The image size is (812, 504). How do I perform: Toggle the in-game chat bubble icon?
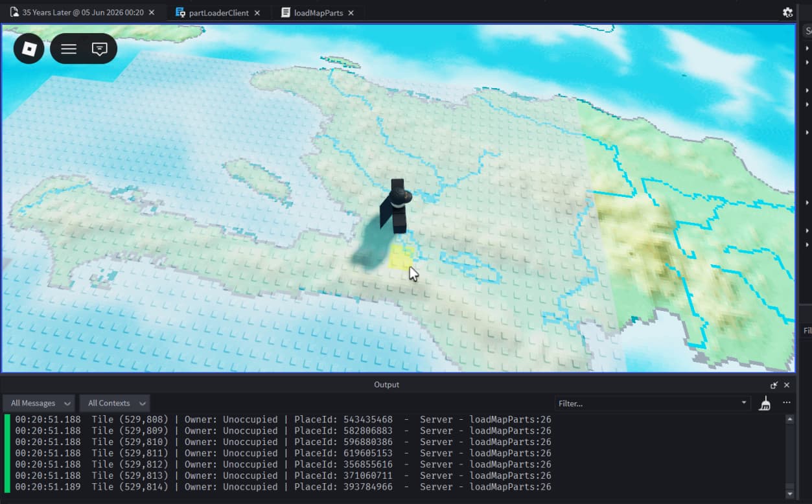[x=99, y=49]
